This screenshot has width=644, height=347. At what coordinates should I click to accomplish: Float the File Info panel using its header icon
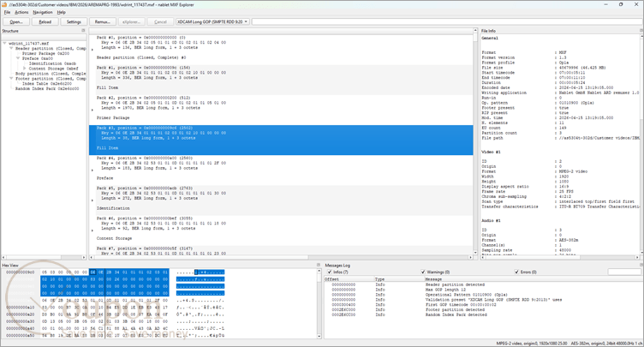(x=641, y=31)
